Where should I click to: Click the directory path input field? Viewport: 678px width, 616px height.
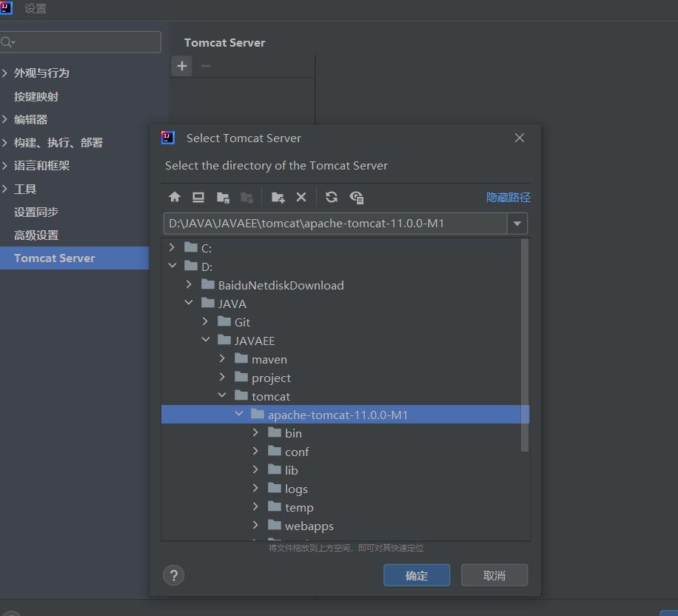(x=335, y=224)
